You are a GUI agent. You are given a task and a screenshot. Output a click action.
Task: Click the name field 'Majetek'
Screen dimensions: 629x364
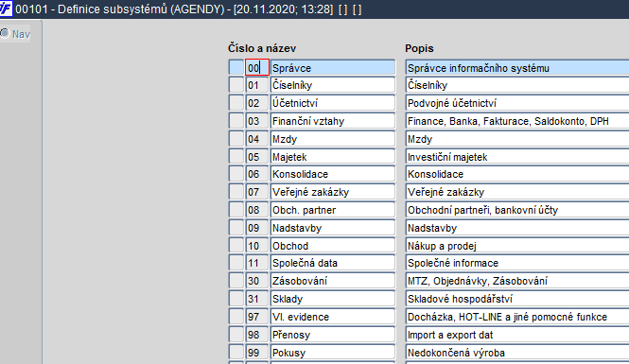click(x=333, y=157)
